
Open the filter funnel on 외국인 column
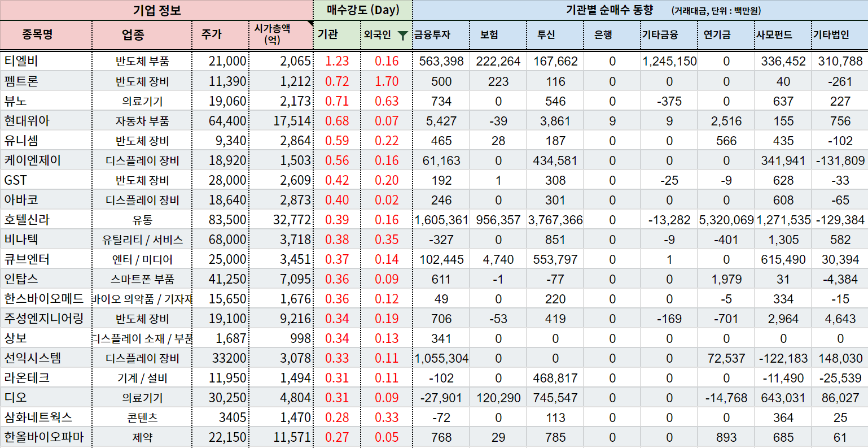402,36
